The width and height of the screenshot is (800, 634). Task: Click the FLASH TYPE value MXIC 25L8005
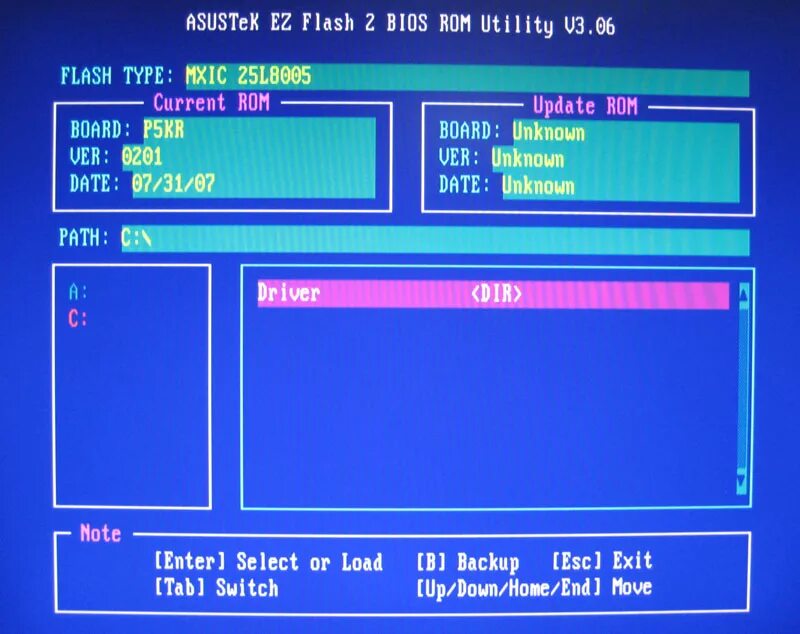[x=248, y=76]
